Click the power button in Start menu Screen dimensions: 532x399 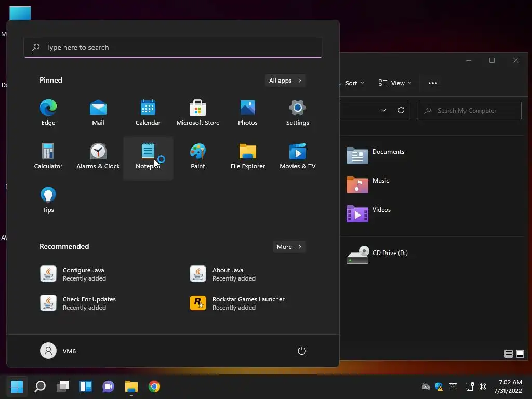coord(302,351)
